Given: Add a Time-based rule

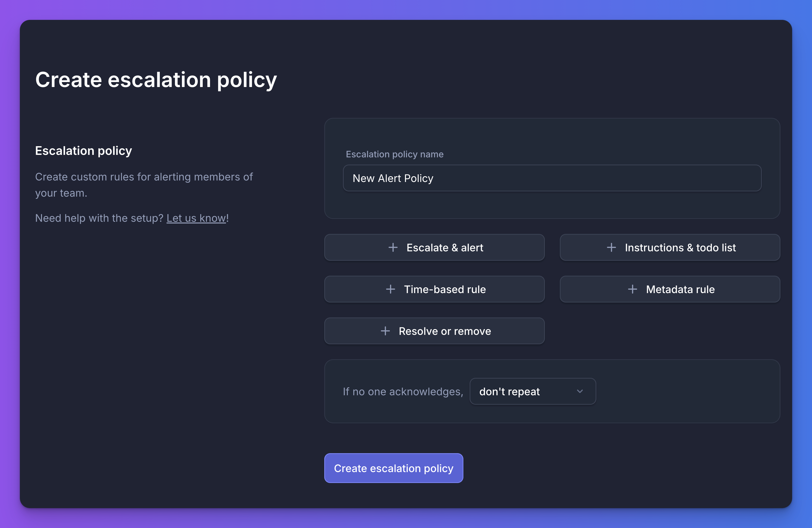Looking at the screenshot, I should click(434, 289).
